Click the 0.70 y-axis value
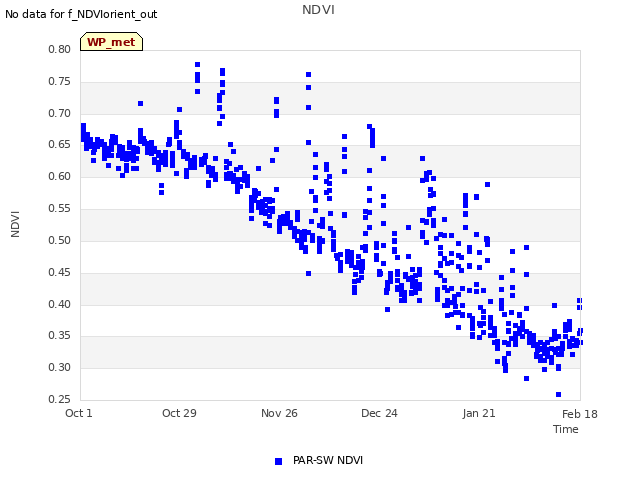Screen dimensions: 640x480 point(60,113)
